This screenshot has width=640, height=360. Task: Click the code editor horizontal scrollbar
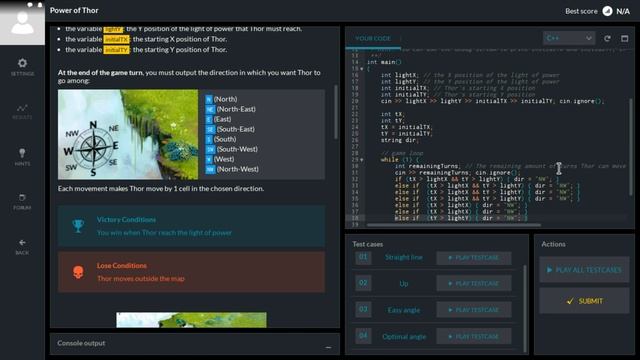click(x=453, y=225)
